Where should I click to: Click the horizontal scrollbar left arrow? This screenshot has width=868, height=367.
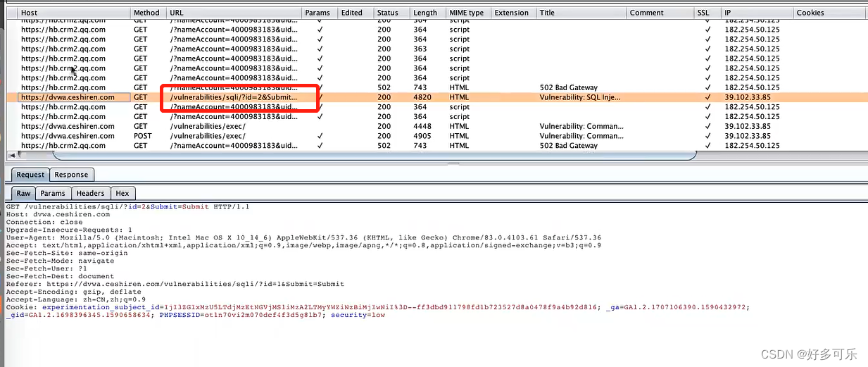point(11,155)
